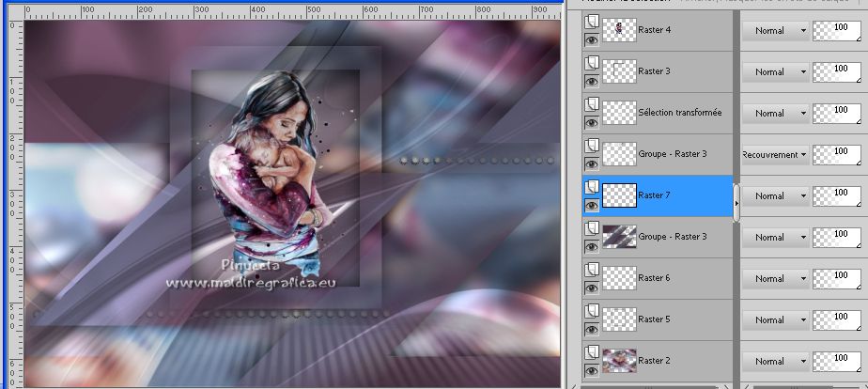Open the Normal blend mode dropdown for Raster 4
The image size is (868, 389).
(x=775, y=30)
